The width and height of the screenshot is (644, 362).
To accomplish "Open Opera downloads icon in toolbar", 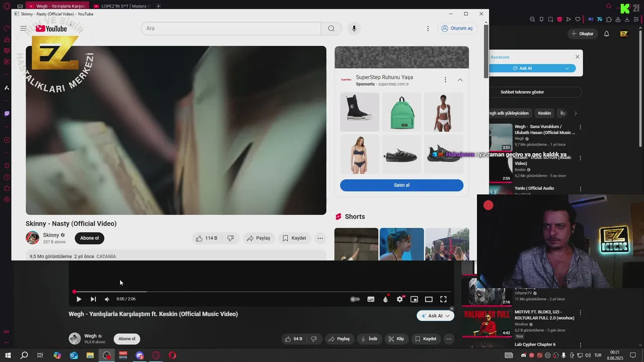I will tap(627, 20).
